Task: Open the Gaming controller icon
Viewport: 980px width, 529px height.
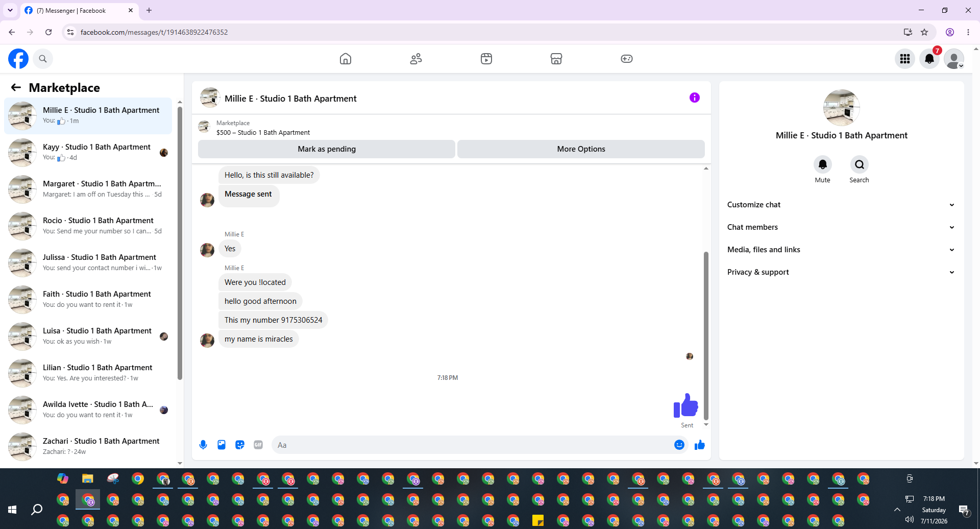Action: [627, 59]
